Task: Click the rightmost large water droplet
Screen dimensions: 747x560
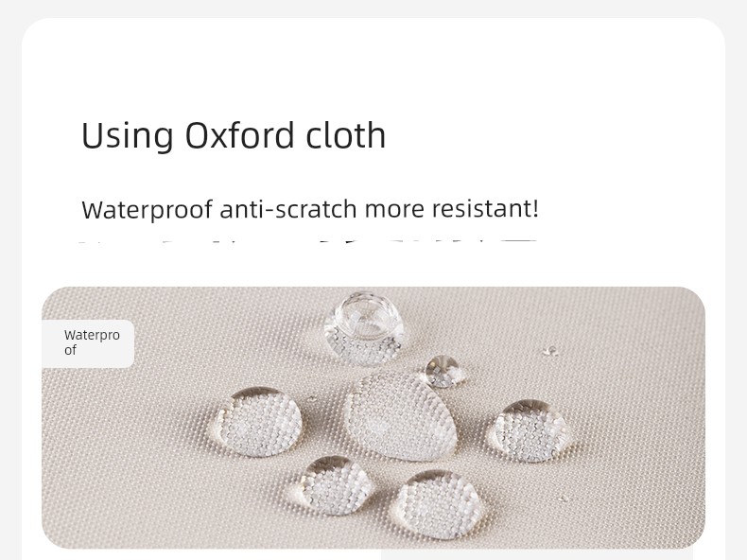Action: point(530,429)
